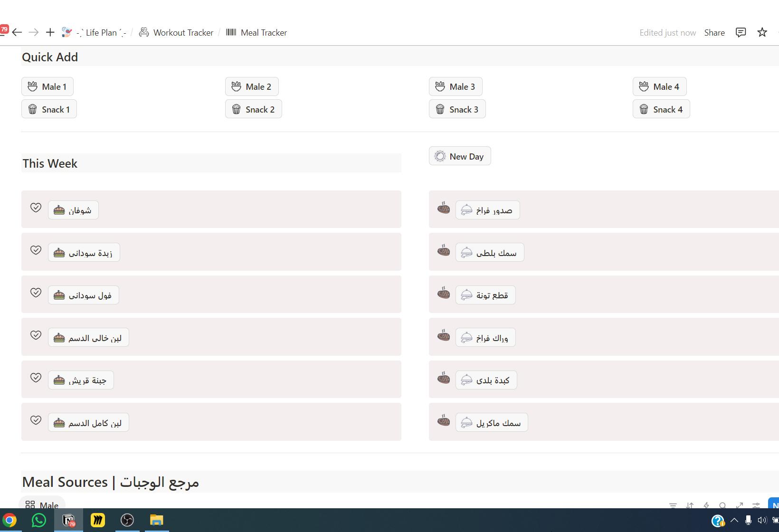Open Life Plan from the breadcrumb
This screenshot has width=779, height=532.
point(101,32)
